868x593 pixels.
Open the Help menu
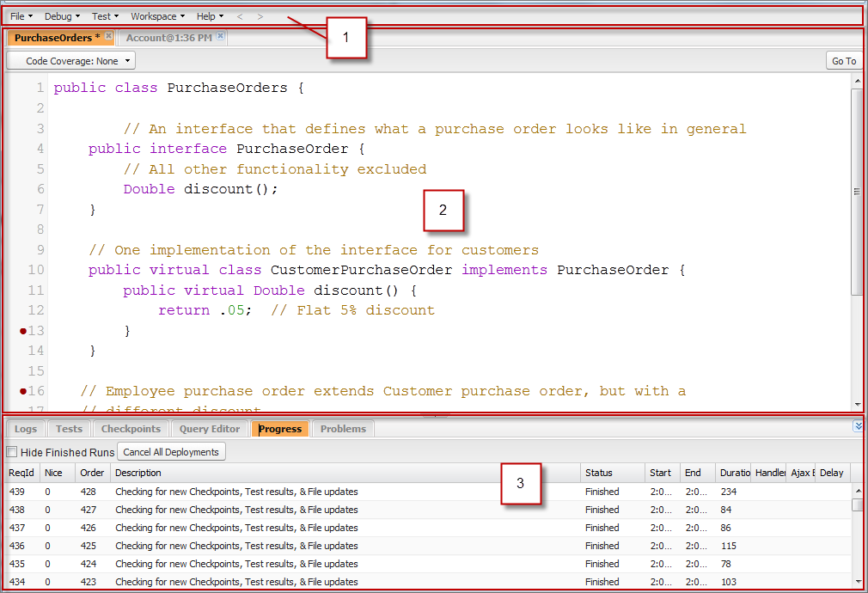coord(210,16)
